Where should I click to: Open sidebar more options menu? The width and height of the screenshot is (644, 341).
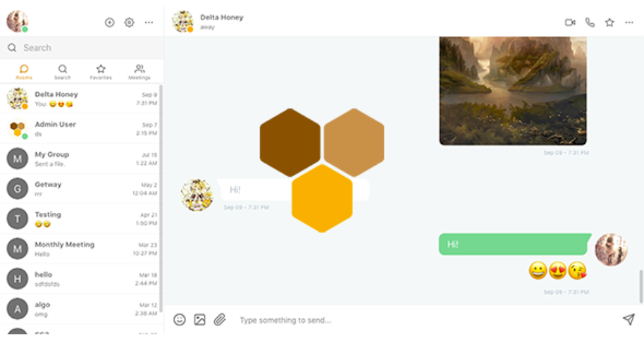[x=149, y=22]
